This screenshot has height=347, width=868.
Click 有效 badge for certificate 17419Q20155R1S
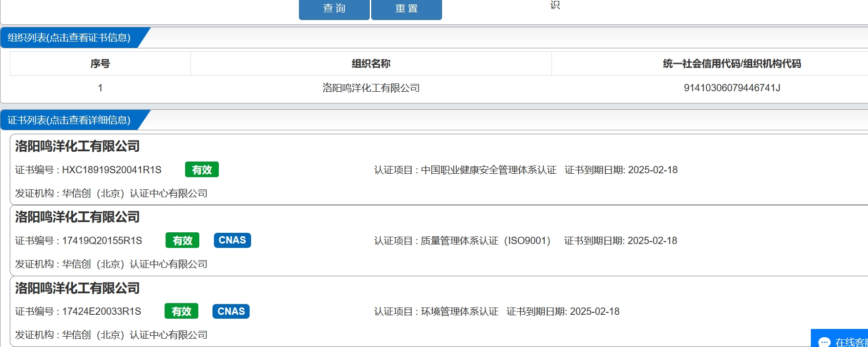pyautogui.click(x=182, y=241)
